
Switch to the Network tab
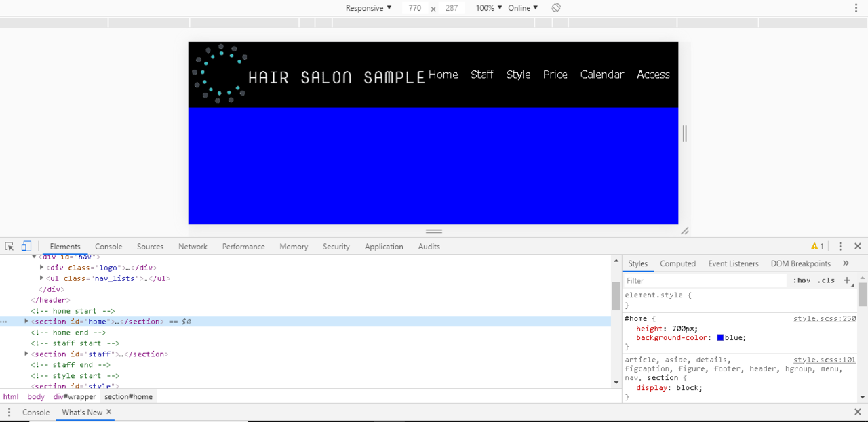[x=193, y=247]
